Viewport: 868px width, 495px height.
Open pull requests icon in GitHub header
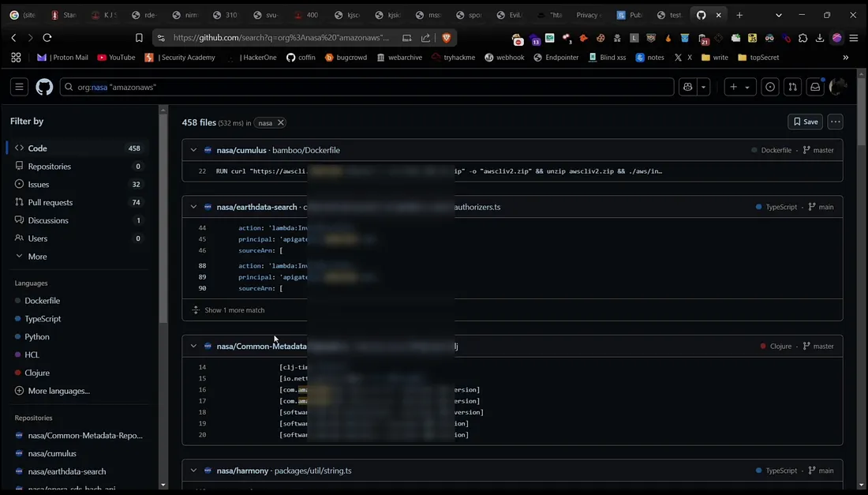pos(793,87)
